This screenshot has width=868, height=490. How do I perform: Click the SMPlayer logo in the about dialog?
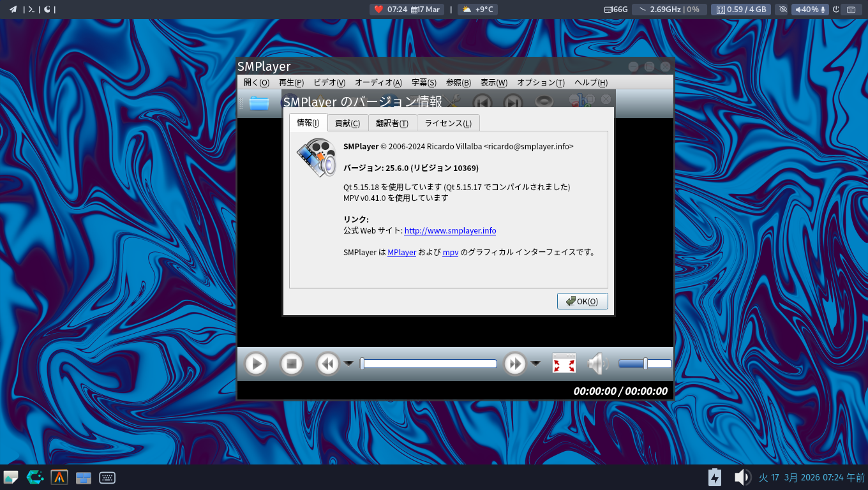click(316, 157)
